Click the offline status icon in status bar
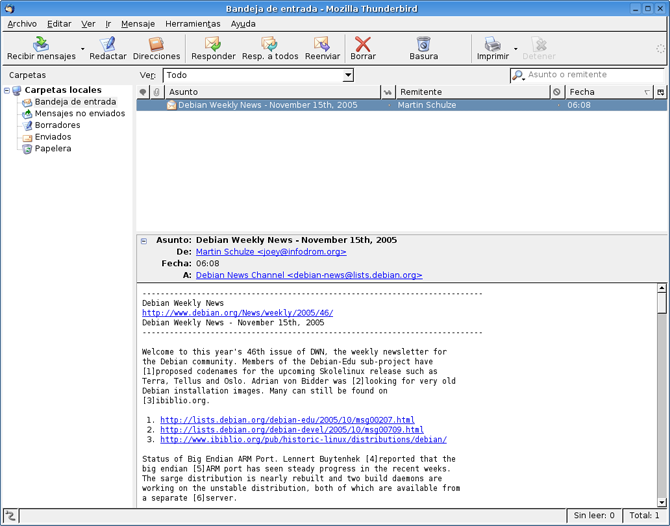This screenshot has width=670, height=526. pos(10,516)
